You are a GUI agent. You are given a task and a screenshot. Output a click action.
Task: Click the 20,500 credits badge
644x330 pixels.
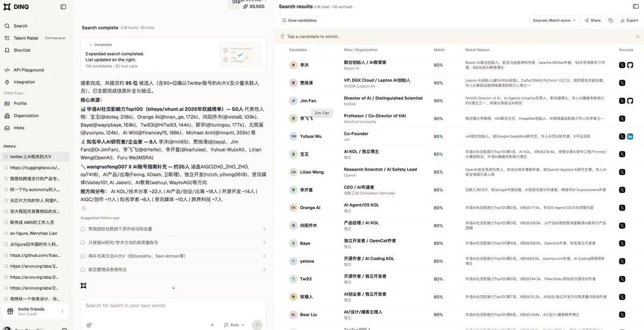[x=253, y=6]
